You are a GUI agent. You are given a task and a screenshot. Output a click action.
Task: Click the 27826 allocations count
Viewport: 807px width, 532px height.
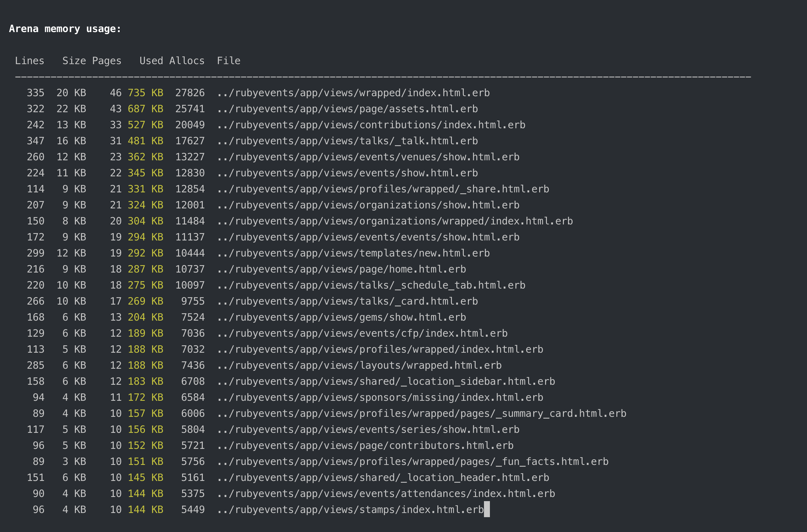(190, 93)
